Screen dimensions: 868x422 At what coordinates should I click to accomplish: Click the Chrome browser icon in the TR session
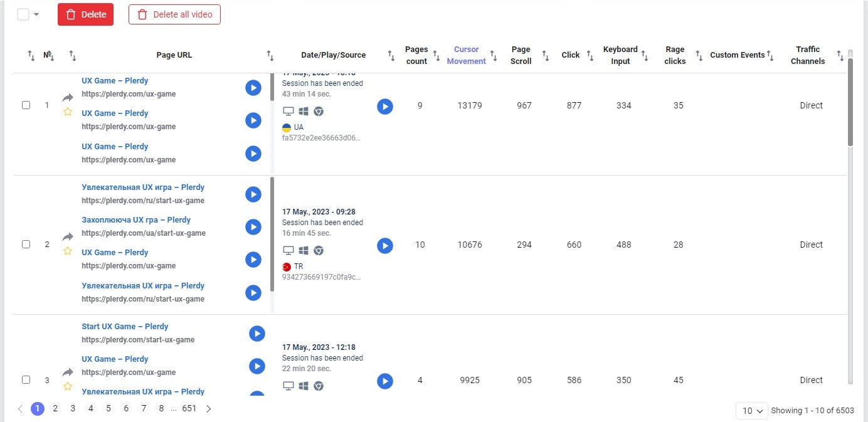coord(319,250)
